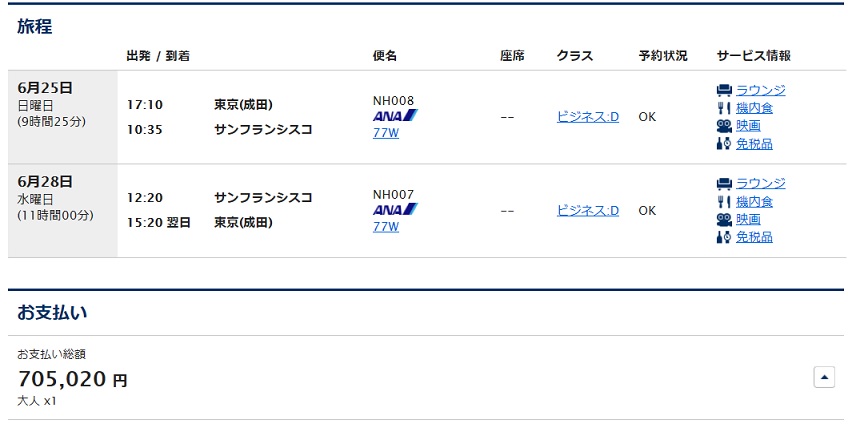Open 免税品 link for June 28 flight

(754, 237)
